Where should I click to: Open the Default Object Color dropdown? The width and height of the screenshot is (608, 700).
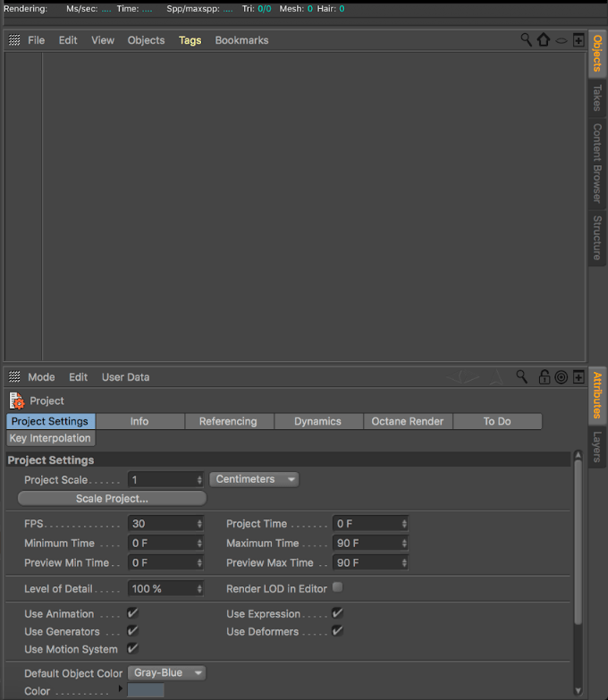[167, 672]
